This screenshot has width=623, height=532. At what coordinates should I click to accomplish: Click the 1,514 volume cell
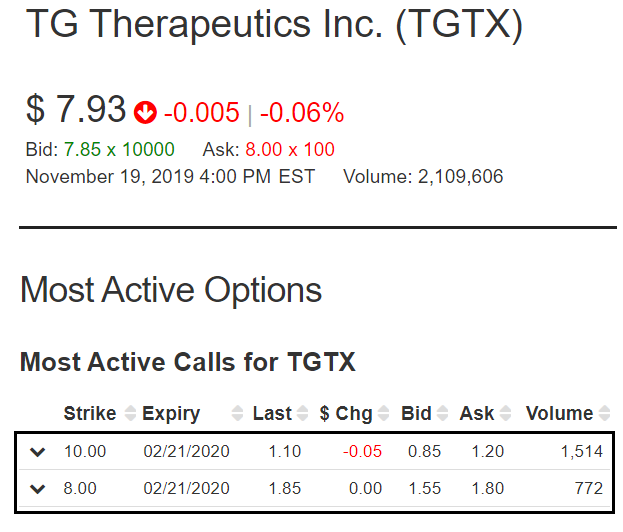tap(582, 451)
